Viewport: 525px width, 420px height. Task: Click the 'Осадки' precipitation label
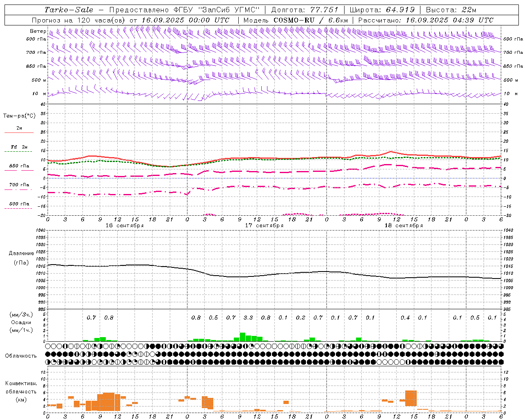(21, 322)
